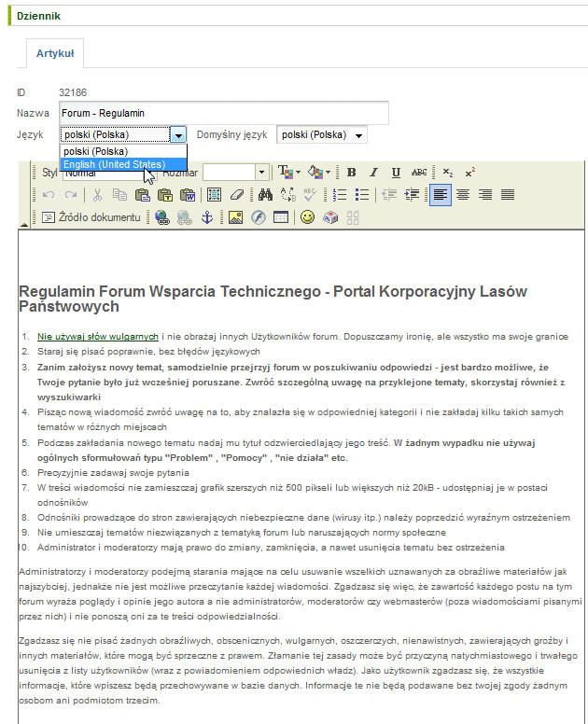The height and width of the screenshot is (724, 588).
Task: Click the article heading 'Regulamin Forum Wsparcia'
Action: click(273, 299)
